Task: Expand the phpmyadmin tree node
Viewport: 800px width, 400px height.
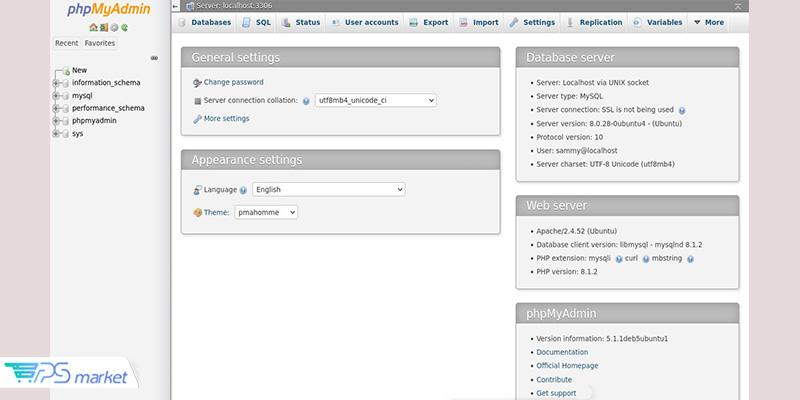Action: (x=56, y=121)
